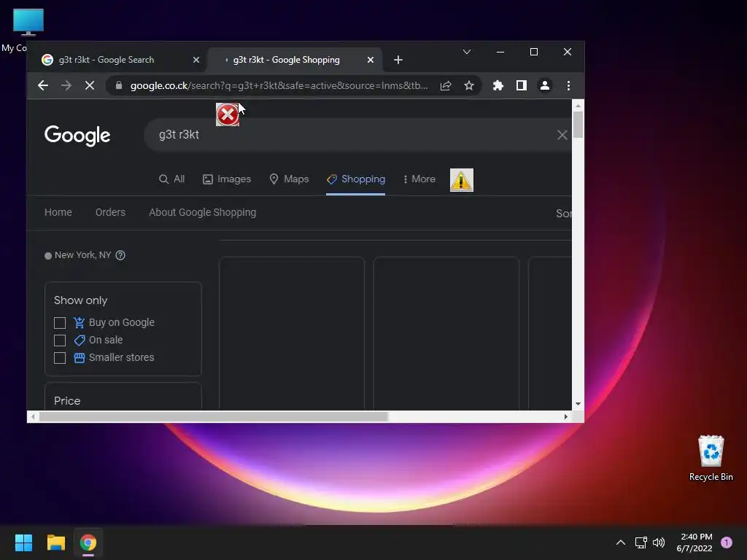Open Chrome's three-dot menu

coord(568,86)
